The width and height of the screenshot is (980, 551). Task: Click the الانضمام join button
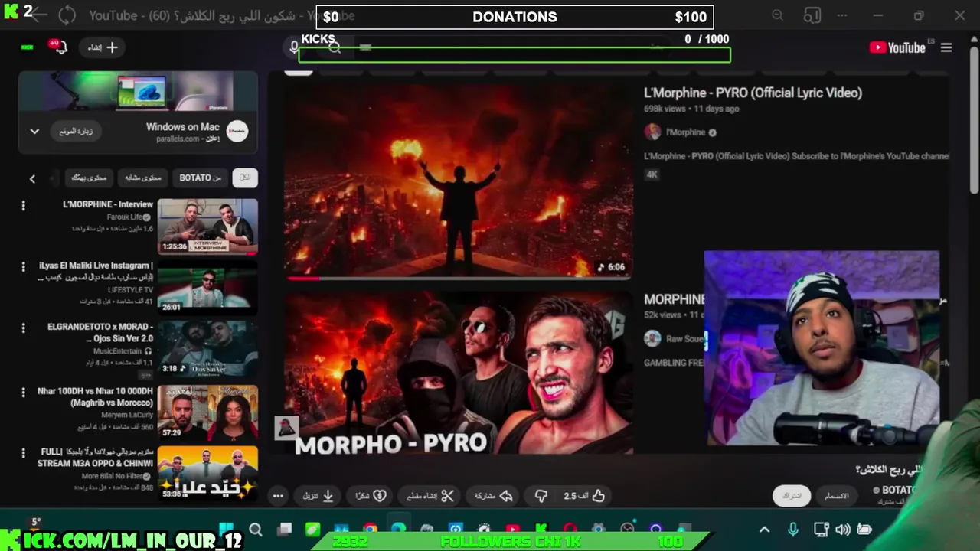coord(837,496)
